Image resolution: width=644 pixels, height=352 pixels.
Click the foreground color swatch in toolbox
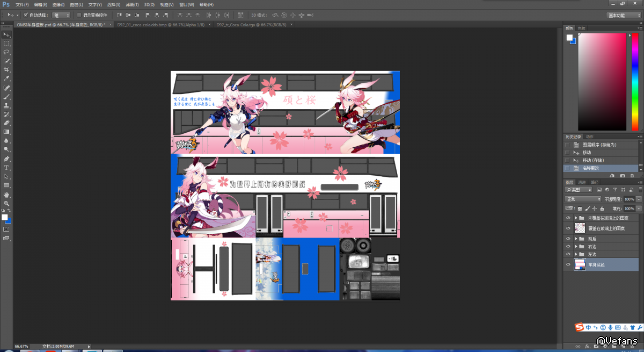4,217
